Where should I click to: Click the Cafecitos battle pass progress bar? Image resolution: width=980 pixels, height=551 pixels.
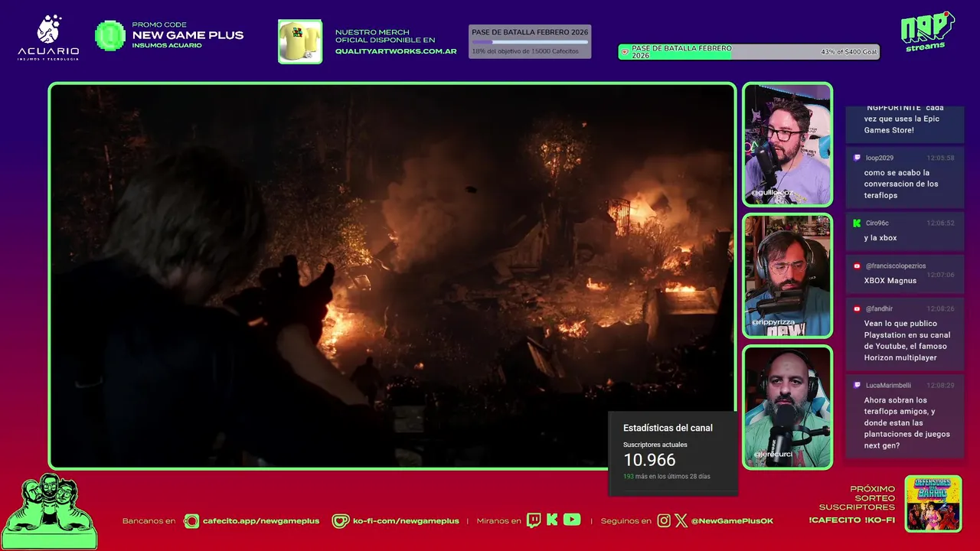[530, 42]
